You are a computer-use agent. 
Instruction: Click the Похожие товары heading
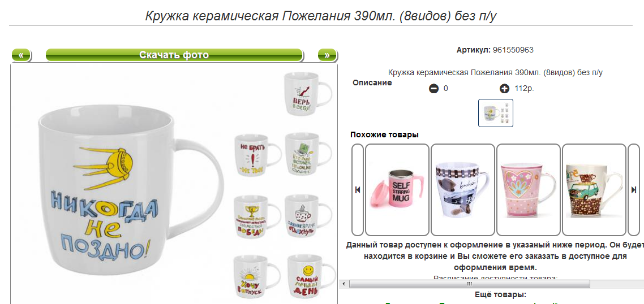tap(384, 134)
